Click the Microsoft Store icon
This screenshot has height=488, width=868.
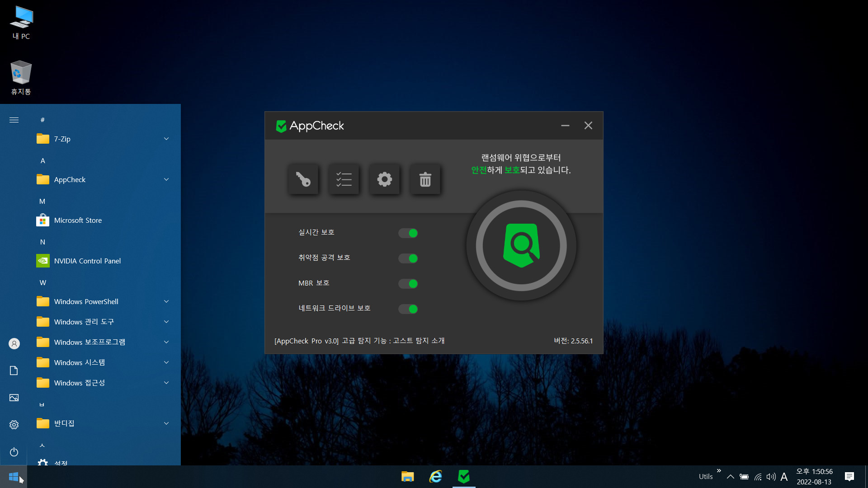[x=43, y=220]
